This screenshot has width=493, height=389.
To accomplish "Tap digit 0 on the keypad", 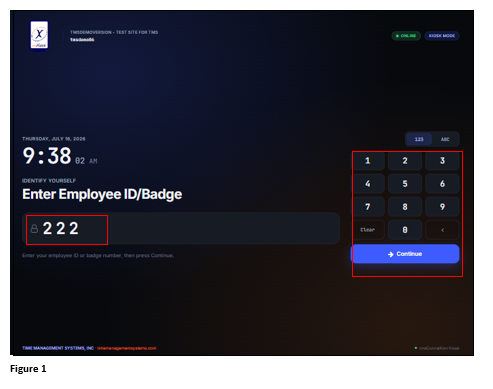I will click(405, 230).
